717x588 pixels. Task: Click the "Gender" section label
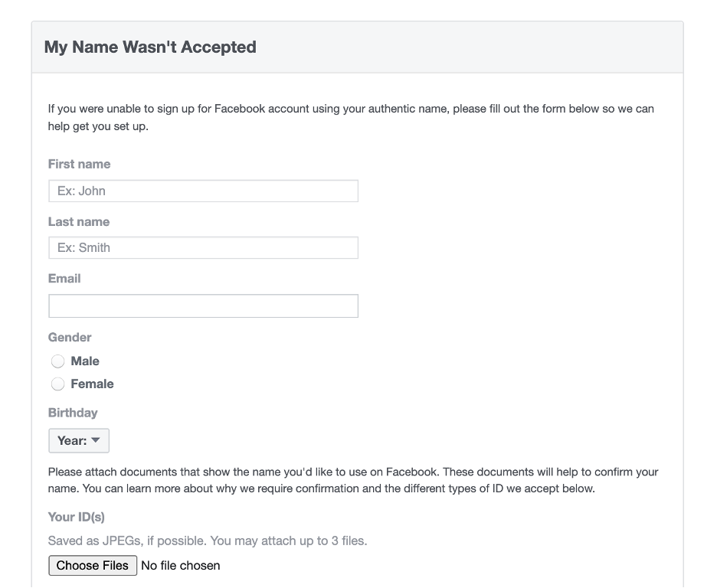click(70, 337)
